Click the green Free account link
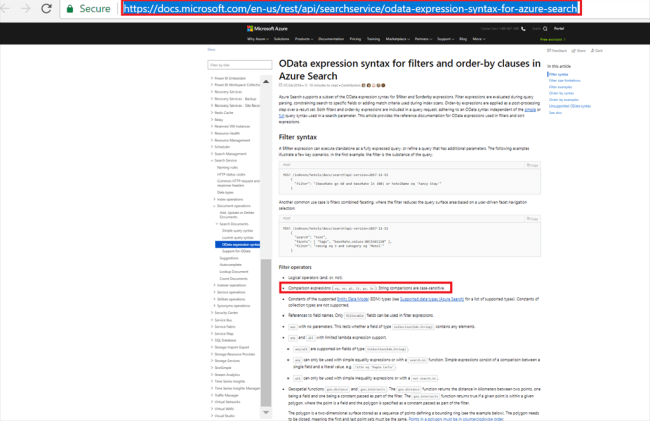This screenshot has width=650, height=421. pos(553,39)
